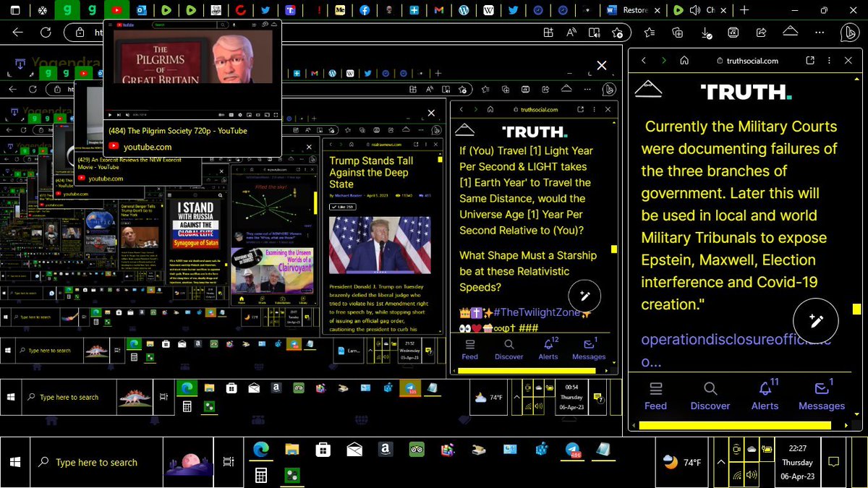Click the Trump Stands Tall article headline
868x488 pixels.
[x=371, y=172]
